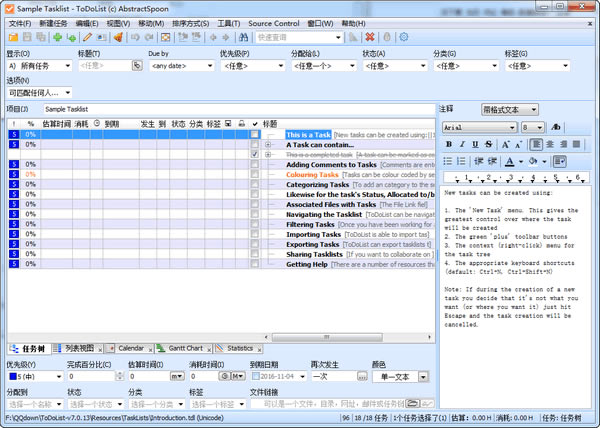
Task: Uncheck the completed task checkbox
Action: (255, 155)
